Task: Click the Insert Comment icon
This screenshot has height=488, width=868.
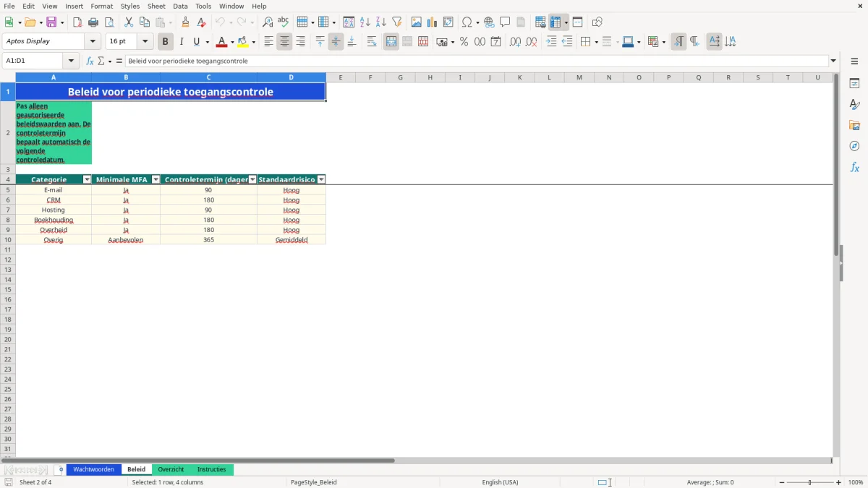Action: coord(505,22)
